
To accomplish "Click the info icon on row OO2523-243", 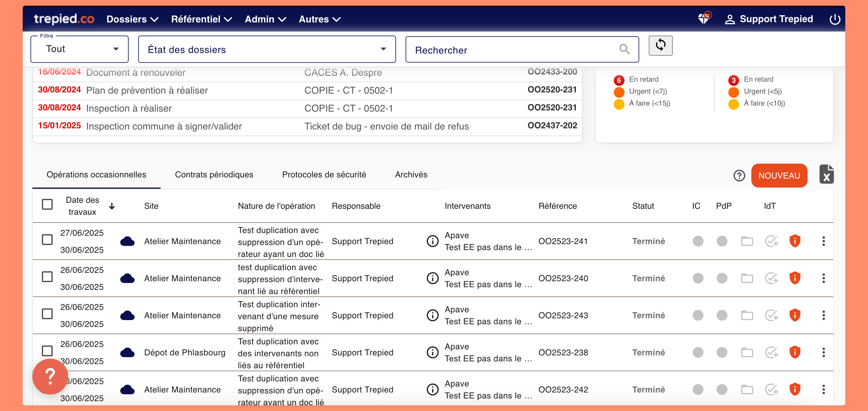I will (433, 315).
